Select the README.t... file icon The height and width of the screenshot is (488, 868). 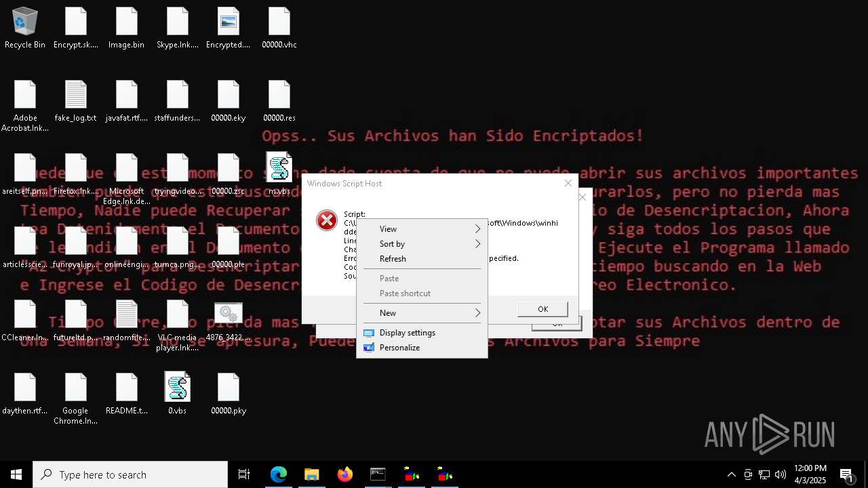tap(127, 394)
